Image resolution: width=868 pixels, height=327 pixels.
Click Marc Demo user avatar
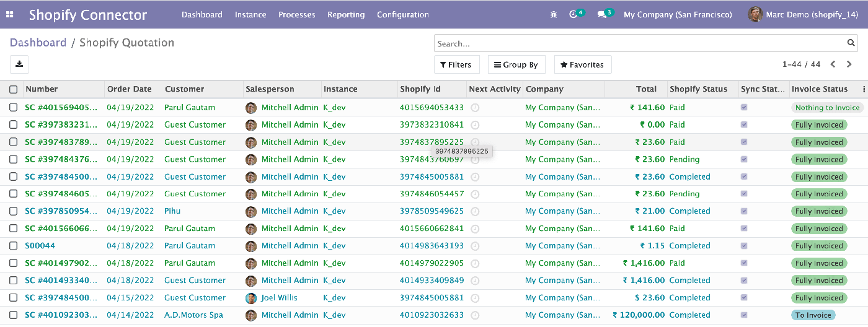tap(755, 14)
